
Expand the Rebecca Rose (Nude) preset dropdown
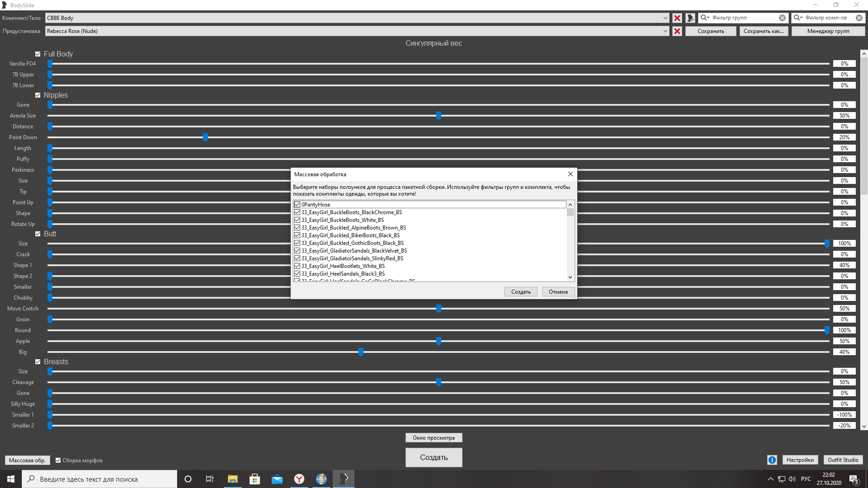pyautogui.click(x=665, y=31)
